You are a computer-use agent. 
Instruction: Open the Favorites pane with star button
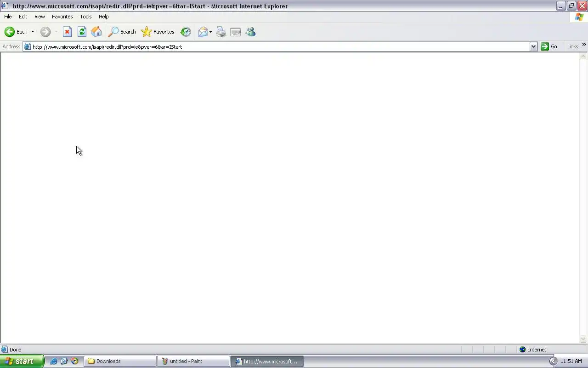point(158,32)
